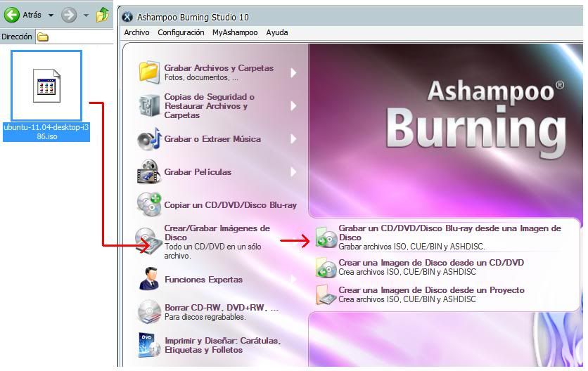Click the icon for Grabar desde una Imagen de Disco
The width and height of the screenshot is (588, 371).
(326, 237)
